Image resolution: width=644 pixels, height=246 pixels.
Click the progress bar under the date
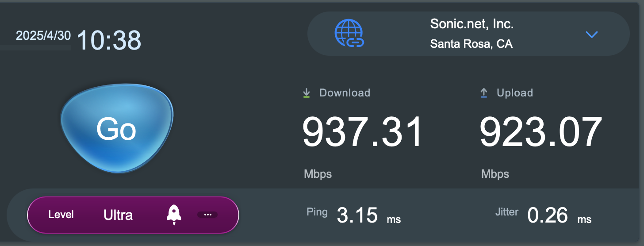(35, 47)
